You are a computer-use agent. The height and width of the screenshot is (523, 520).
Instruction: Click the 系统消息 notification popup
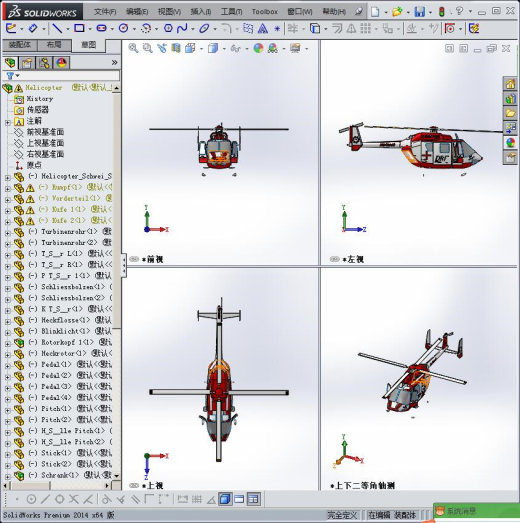(x=476, y=511)
